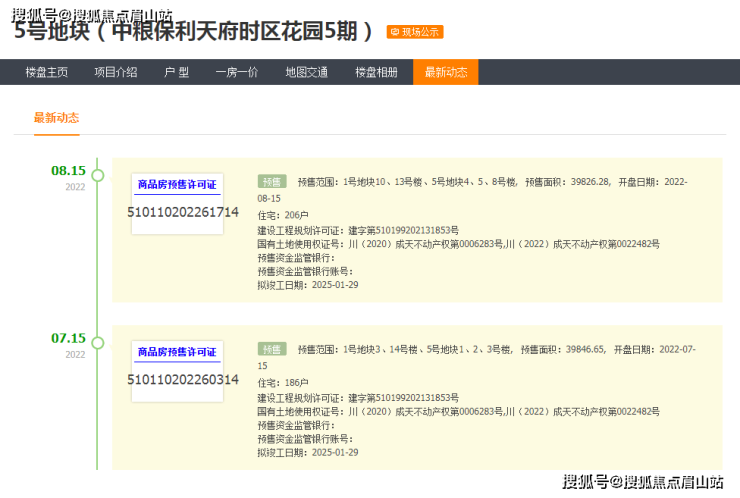Select the 户型 navigation tab

coord(176,72)
